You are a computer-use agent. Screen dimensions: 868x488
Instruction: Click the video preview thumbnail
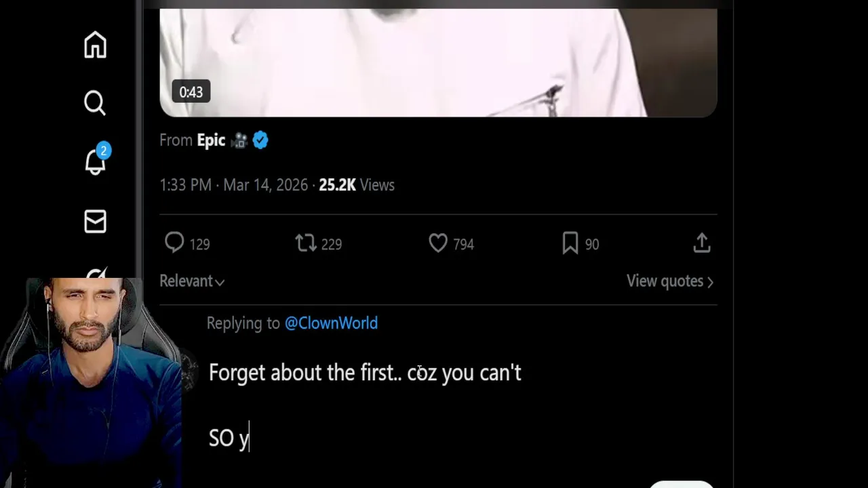point(438,61)
